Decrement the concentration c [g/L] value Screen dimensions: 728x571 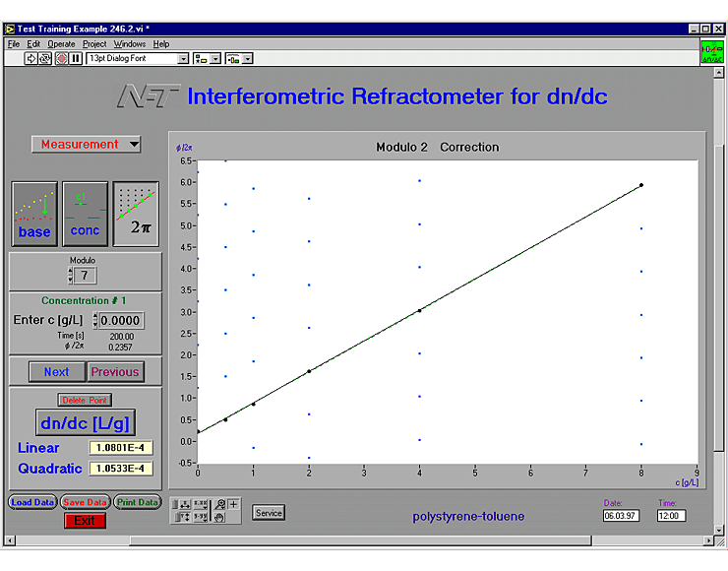tap(95, 324)
